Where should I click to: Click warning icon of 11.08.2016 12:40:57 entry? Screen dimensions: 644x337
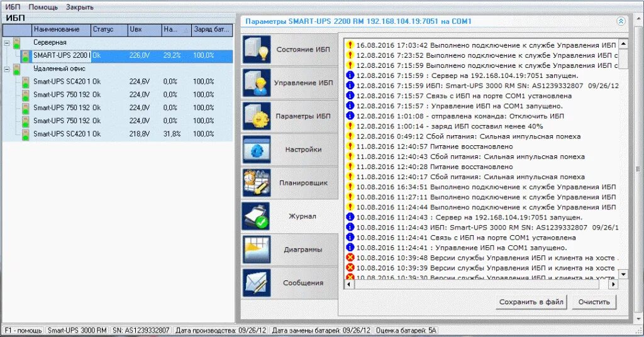tap(350, 146)
